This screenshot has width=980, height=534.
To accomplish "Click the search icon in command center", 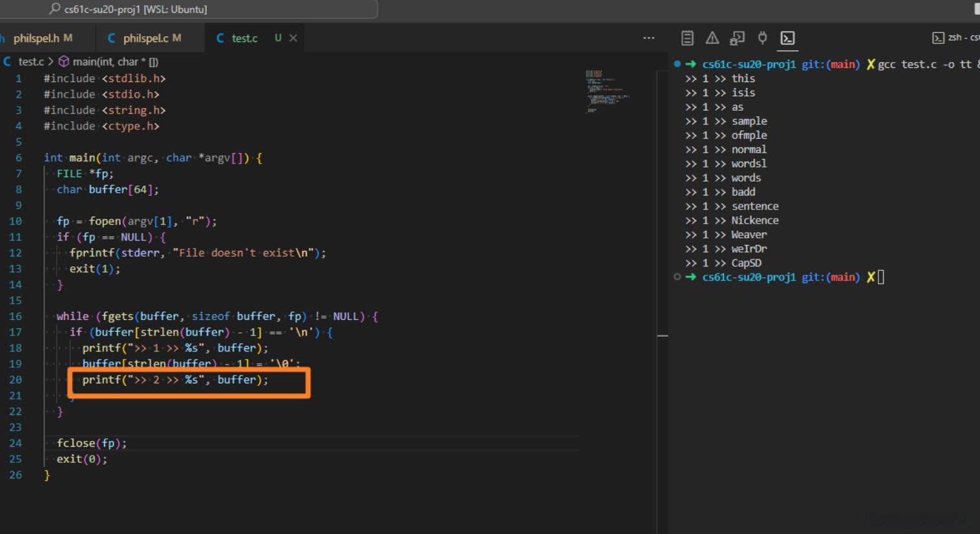I will 55,9.
